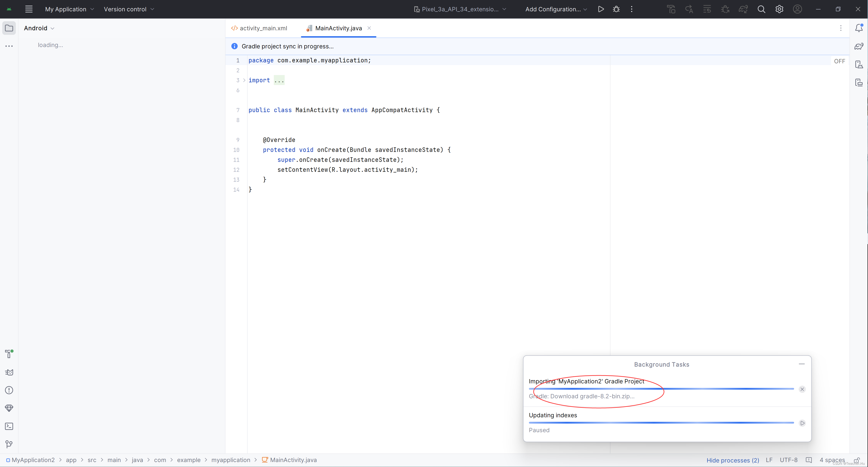Click the Attach Debugger to Android Process icon
The height and width of the screenshot is (467, 868).
tap(725, 9)
